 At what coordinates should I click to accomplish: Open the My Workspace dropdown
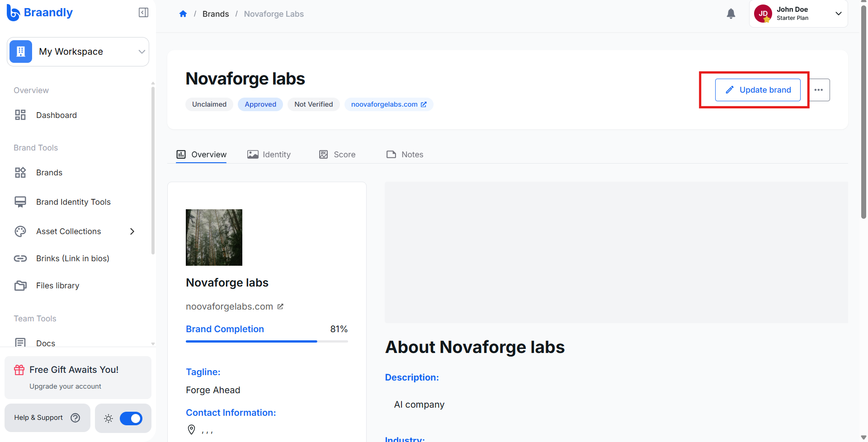point(78,52)
